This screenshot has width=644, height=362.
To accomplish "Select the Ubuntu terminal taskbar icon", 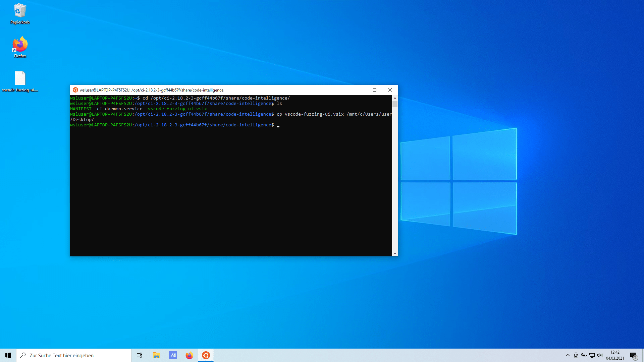I will click(206, 355).
